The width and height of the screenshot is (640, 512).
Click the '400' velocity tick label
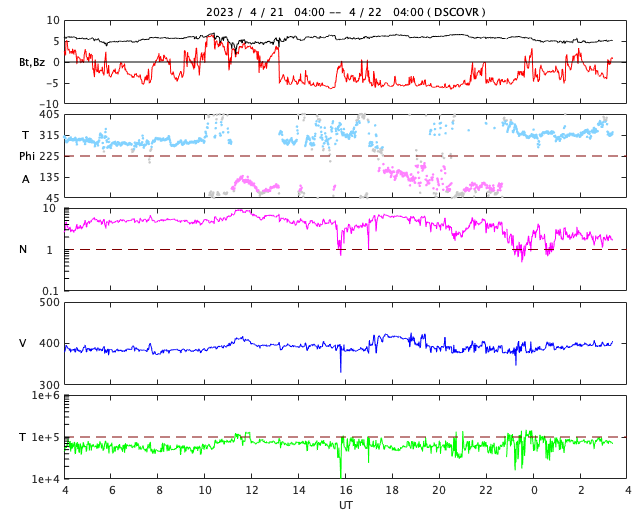click(49, 343)
